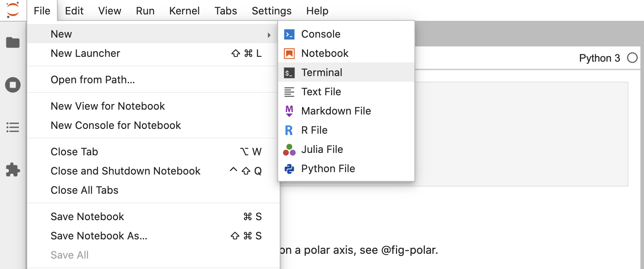Show the Table of Contents sidebar icon
This screenshot has width=644, height=269.
[13, 127]
